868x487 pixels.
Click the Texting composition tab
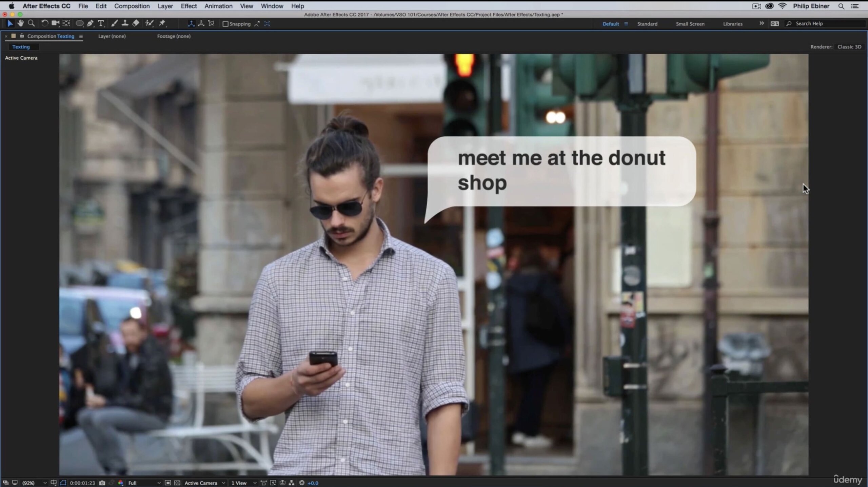21,46
